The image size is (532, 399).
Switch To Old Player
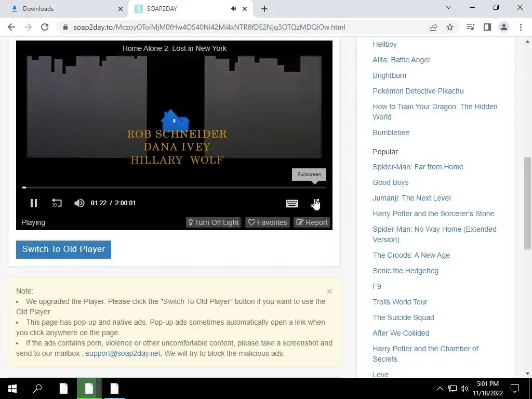coord(63,249)
